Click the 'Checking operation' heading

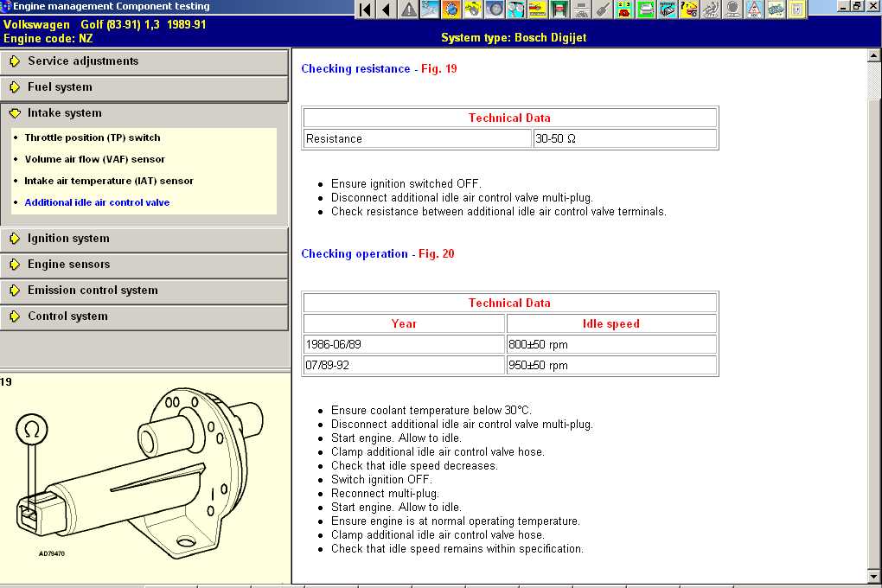click(x=355, y=253)
